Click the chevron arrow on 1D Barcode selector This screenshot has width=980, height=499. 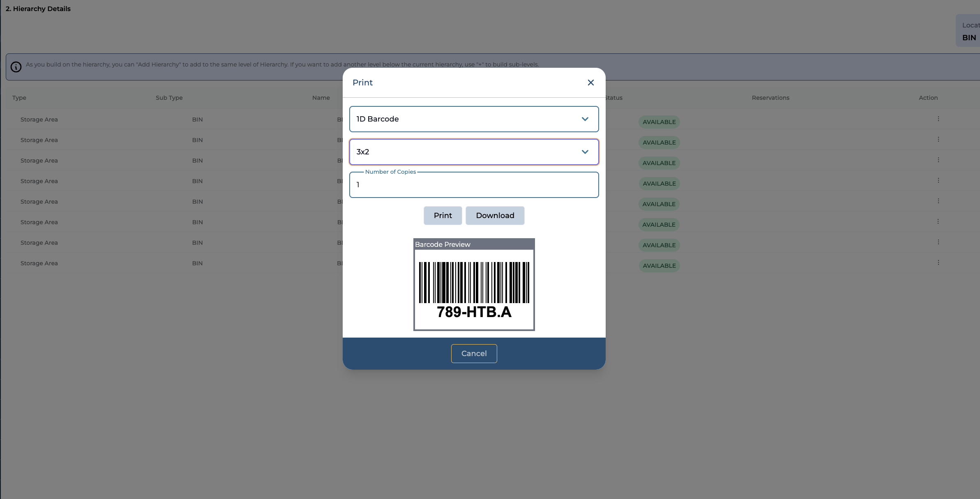(585, 119)
